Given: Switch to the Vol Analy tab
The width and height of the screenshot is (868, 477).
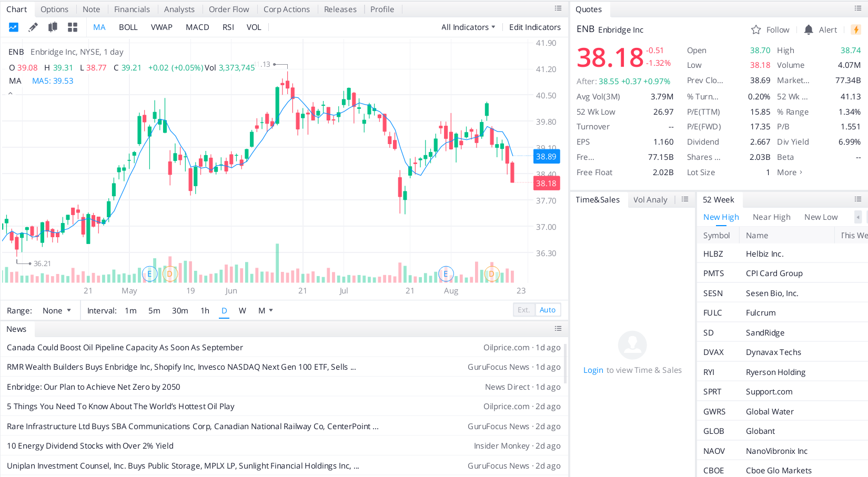Looking at the screenshot, I should (x=650, y=200).
